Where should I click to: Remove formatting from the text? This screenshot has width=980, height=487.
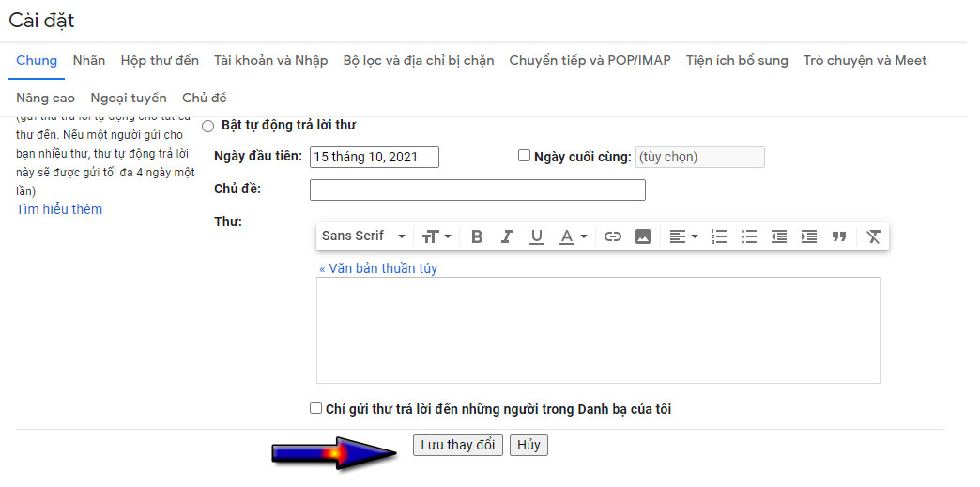874,236
